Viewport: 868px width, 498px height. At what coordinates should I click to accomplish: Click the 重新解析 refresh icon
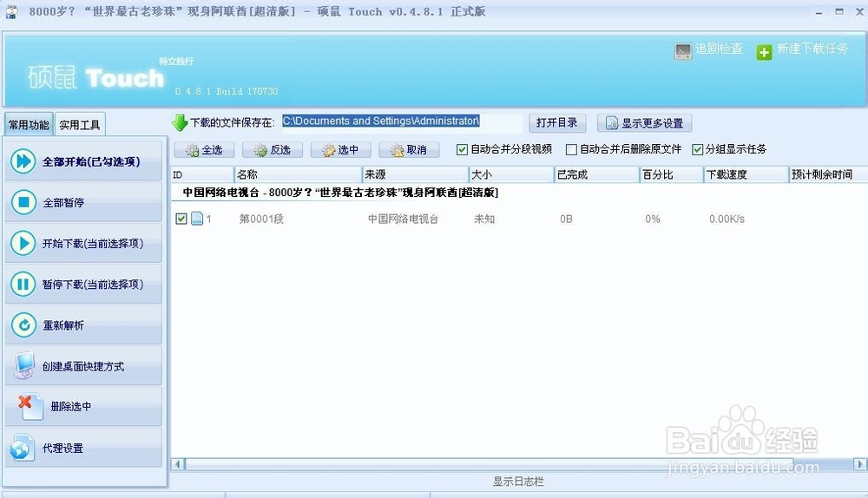click(23, 324)
